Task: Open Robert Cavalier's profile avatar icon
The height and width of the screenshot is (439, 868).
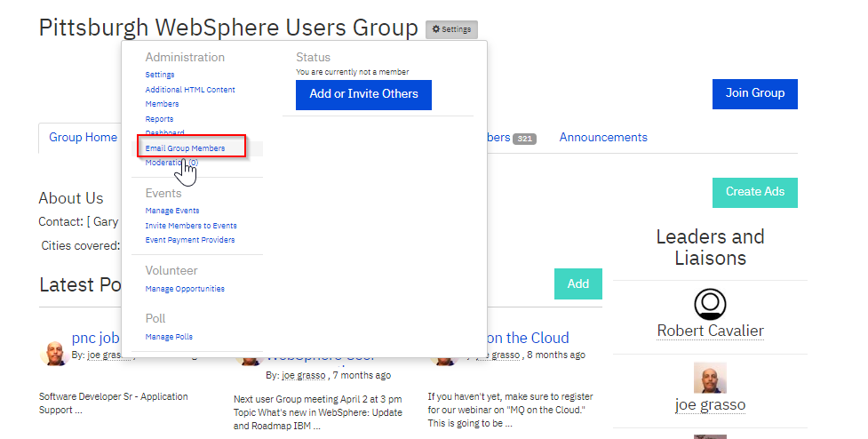Action: [x=710, y=304]
